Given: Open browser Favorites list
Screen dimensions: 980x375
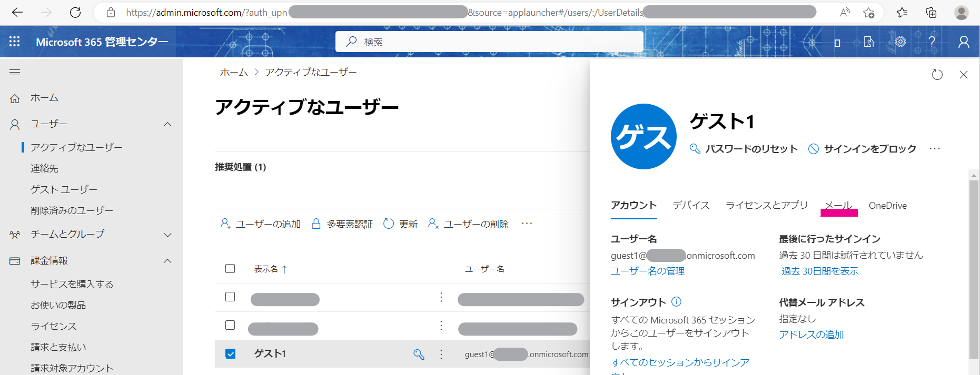Looking at the screenshot, I should click(902, 12).
